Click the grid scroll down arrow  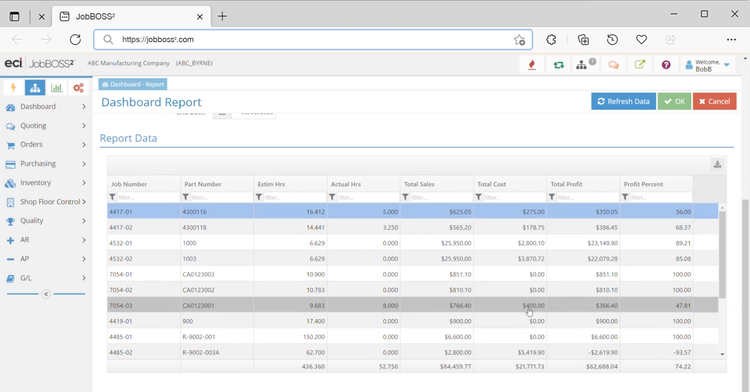point(722,354)
